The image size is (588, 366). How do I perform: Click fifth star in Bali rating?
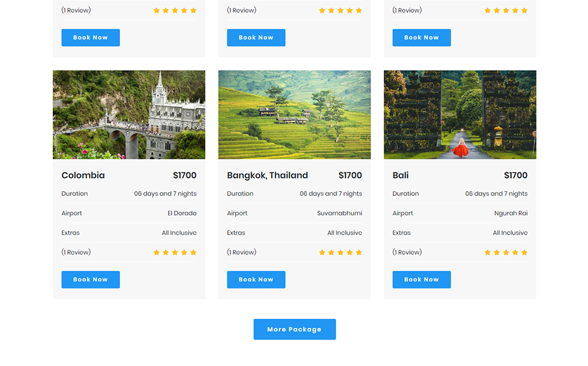[524, 252]
